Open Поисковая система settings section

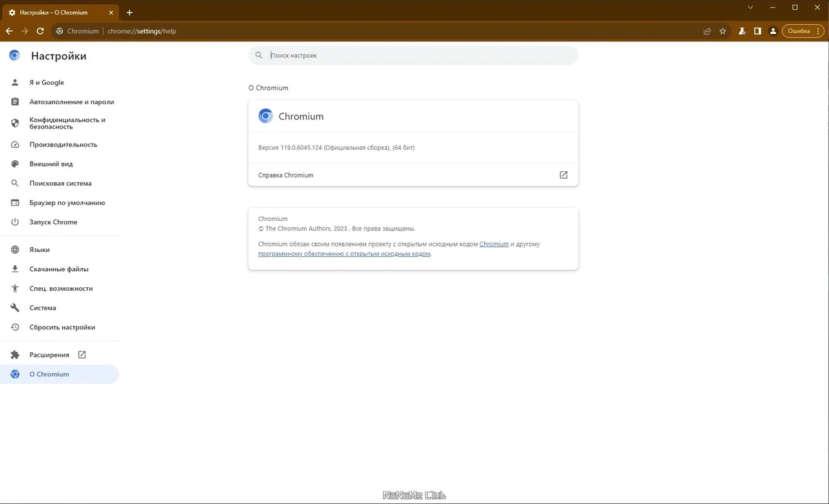[x=59, y=184]
